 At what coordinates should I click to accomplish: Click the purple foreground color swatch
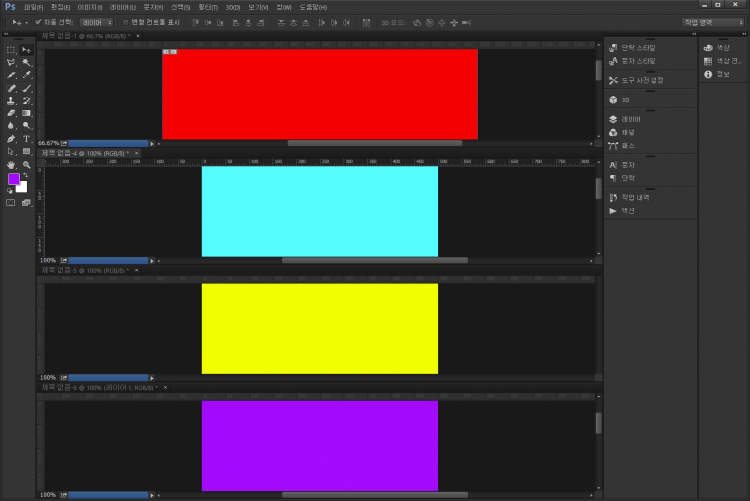pyautogui.click(x=14, y=179)
